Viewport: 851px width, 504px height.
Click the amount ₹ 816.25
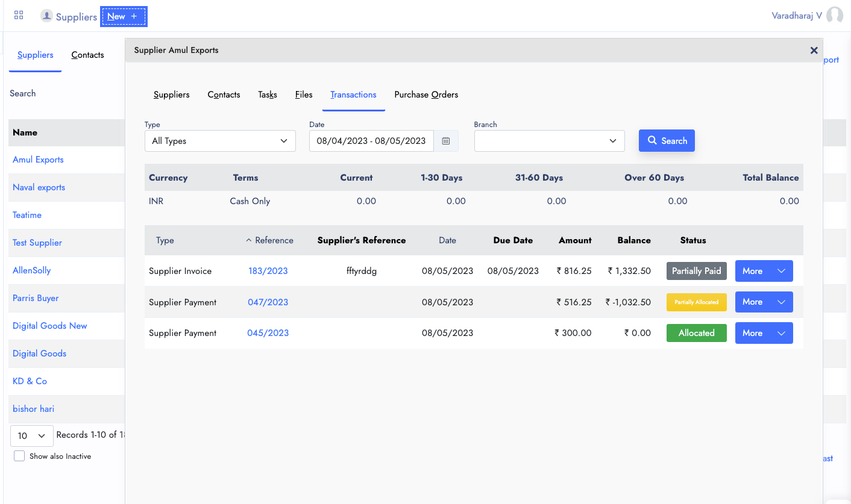coord(573,271)
